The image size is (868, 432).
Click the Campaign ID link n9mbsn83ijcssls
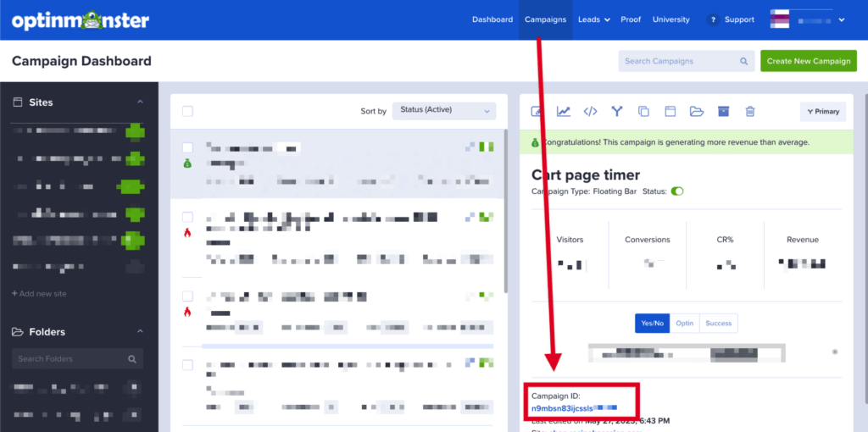point(562,408)
